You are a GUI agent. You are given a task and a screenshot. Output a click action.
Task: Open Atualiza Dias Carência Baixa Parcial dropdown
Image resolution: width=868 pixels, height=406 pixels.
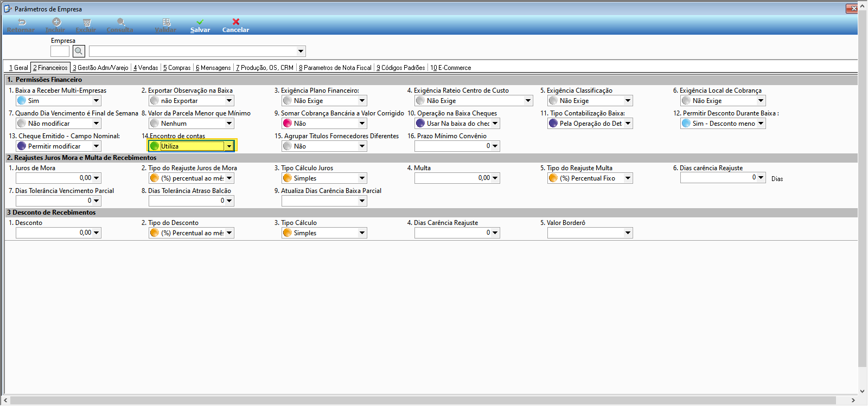(362, 201)
